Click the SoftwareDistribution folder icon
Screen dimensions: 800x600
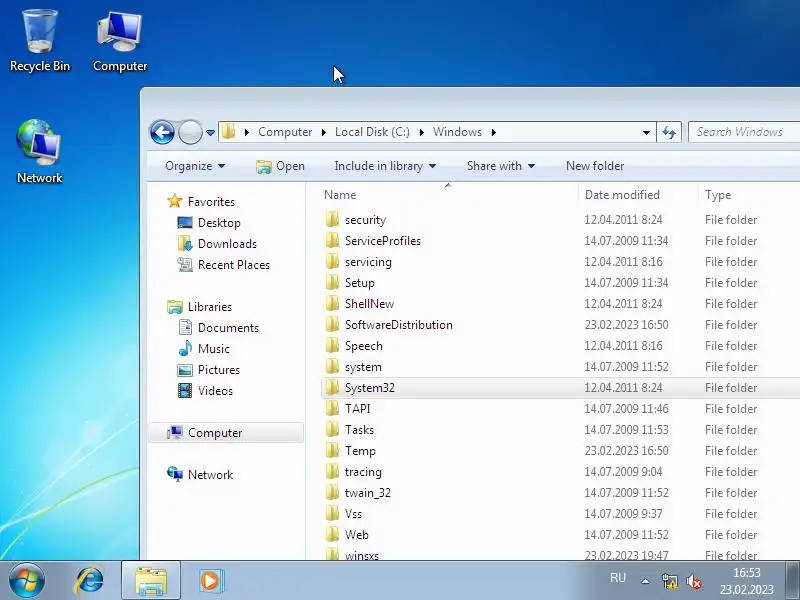pos(332,324)
